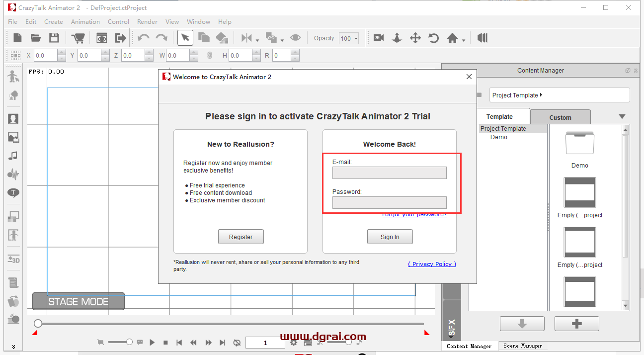Open the Actor Composer sidebar icon
Image resolution: width=644 pixels, height=355 pixels.
coord(13,77)
